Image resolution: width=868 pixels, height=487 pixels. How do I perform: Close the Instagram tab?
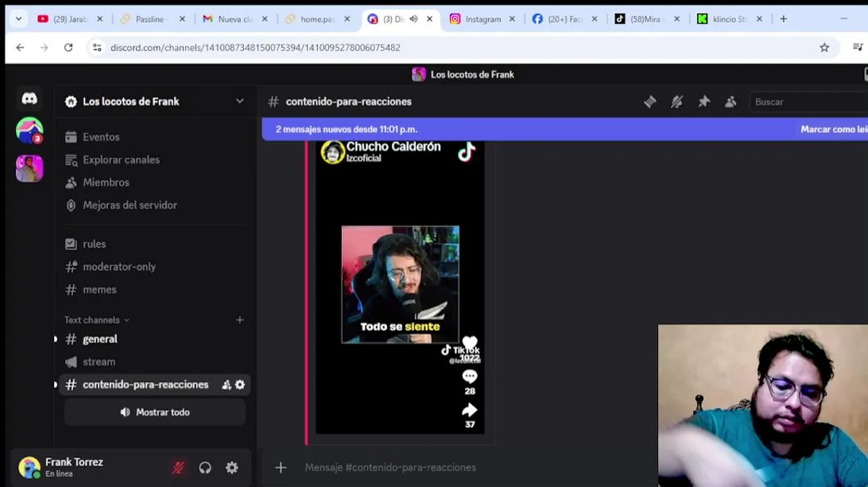click(x=512, y=19)
